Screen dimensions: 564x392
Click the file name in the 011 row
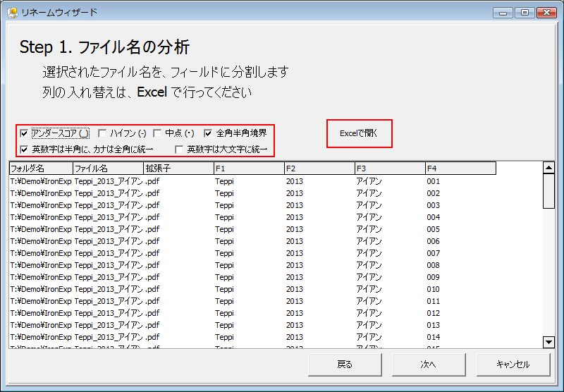point(109,301)
